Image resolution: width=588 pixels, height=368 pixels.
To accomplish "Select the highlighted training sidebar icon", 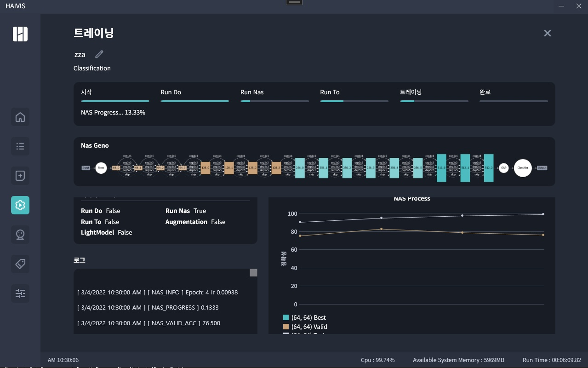I will pyautogui.click(x=20, y=205).
